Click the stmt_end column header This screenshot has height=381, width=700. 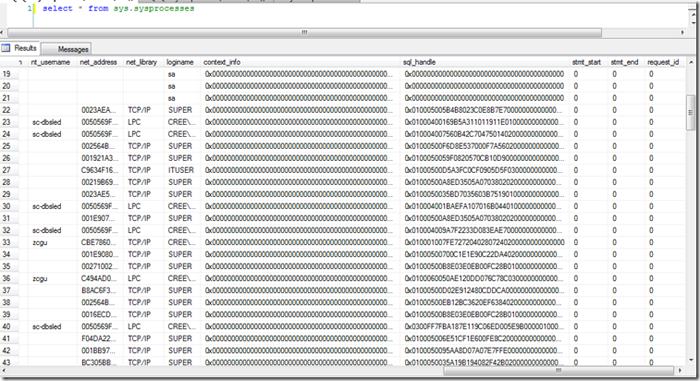[625, 62]
